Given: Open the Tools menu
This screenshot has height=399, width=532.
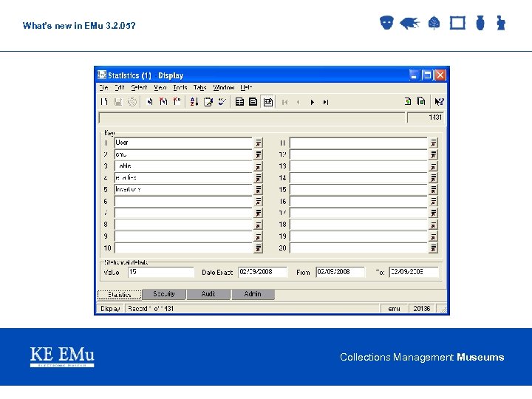Looking at the screenshot, I should tap(180, 87).
